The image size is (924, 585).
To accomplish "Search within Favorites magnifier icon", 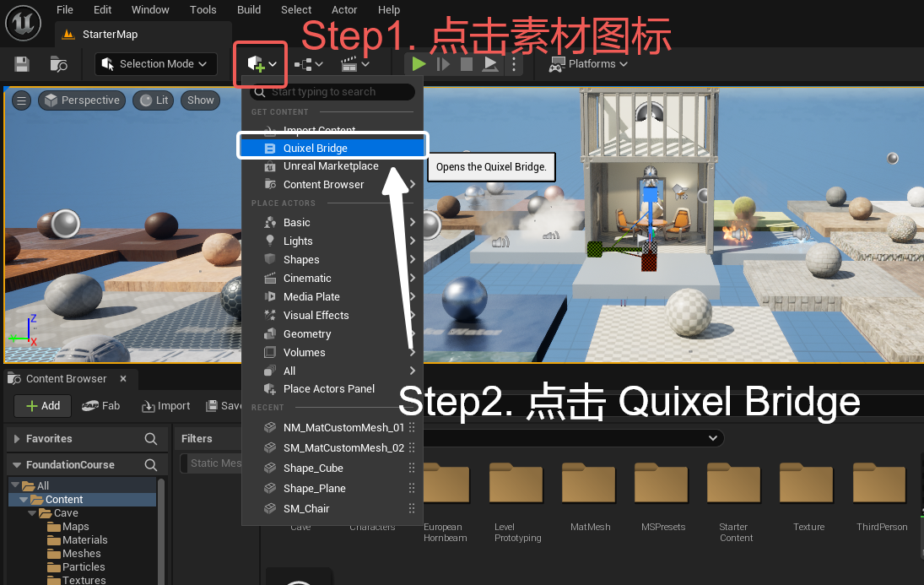I will pos(151,439).
